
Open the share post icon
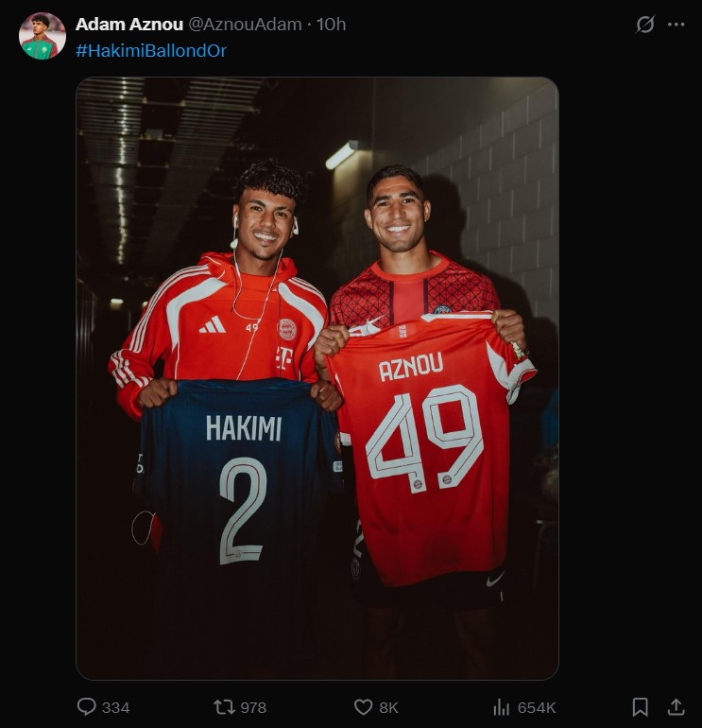676,706
